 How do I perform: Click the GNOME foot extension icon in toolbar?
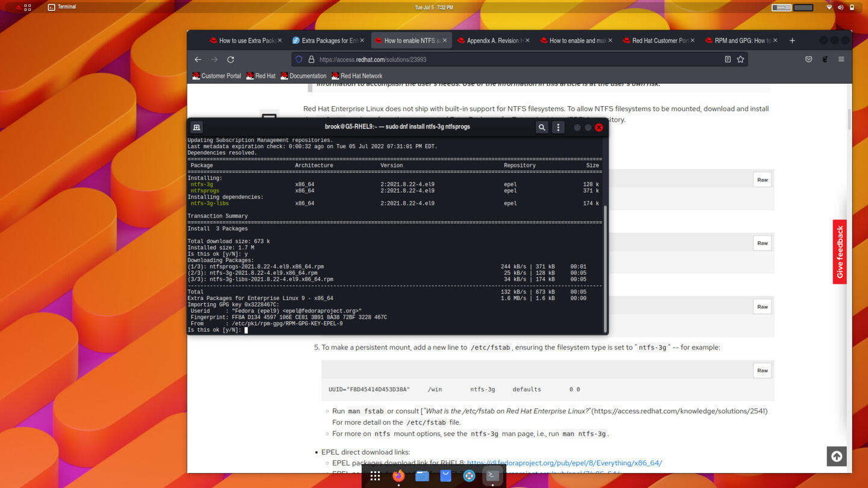click(825, 60)
